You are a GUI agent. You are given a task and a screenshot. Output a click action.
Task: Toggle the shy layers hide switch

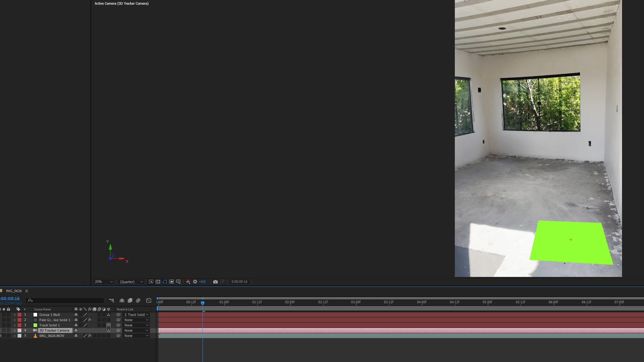click(122, 300)
